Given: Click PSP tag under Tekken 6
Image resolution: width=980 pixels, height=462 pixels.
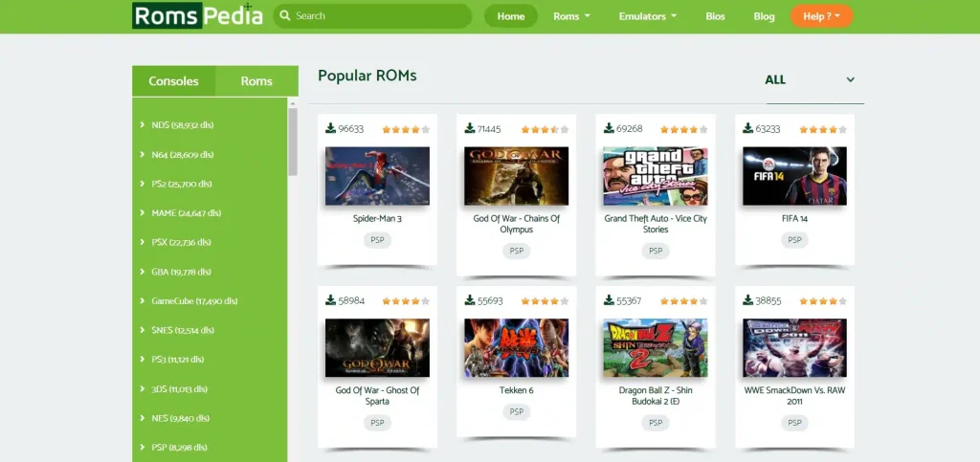Looking at the screenshot, I should (x=516, y=412).
